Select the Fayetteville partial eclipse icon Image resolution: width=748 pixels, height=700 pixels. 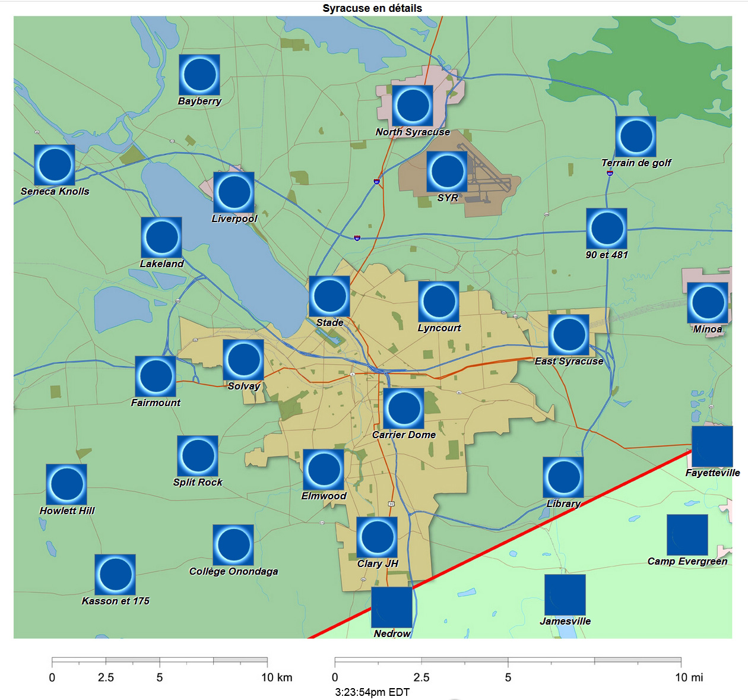coord(712,446)
